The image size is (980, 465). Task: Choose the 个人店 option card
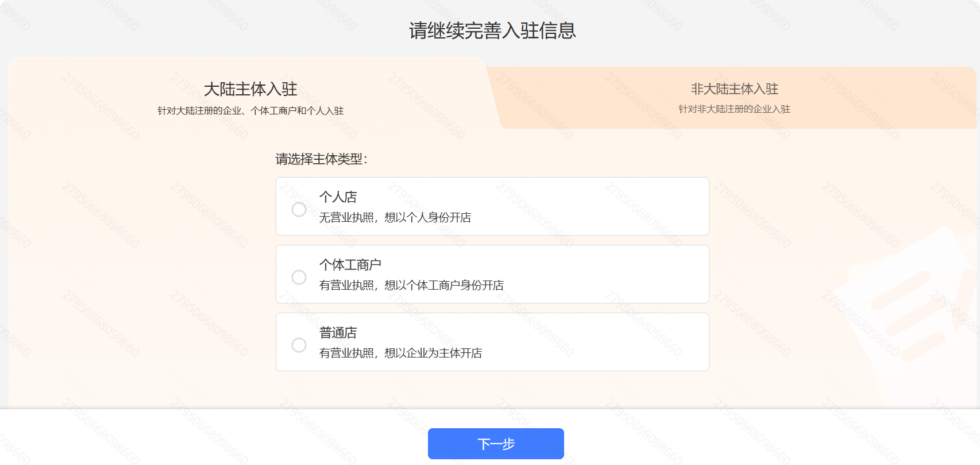pyautogui.click(x=493, y=206)
